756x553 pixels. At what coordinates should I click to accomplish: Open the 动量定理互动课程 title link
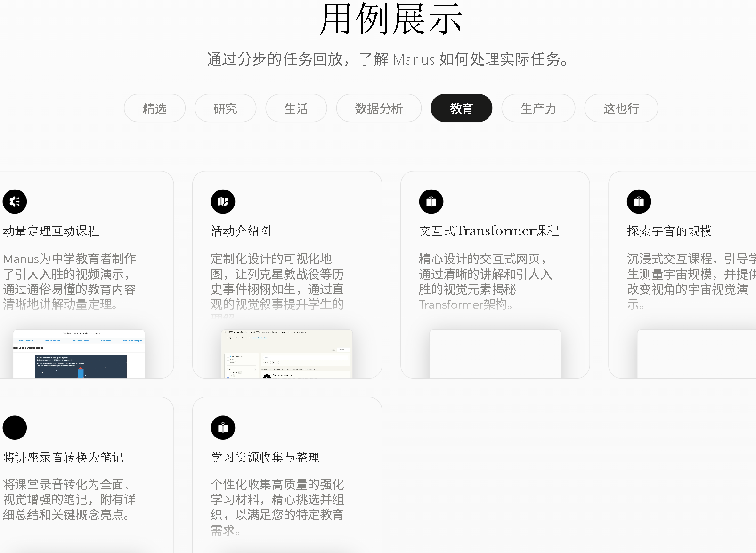point(51,231)
